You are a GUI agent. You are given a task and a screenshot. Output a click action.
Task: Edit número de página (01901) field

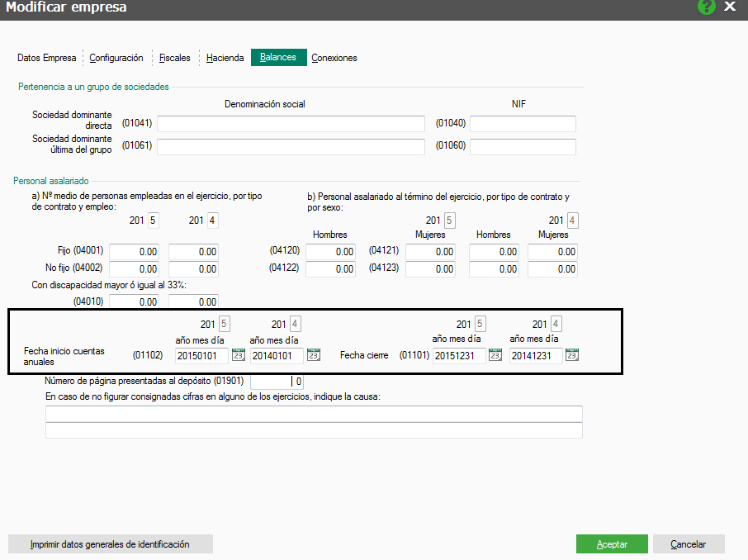[x=277, y=382]
